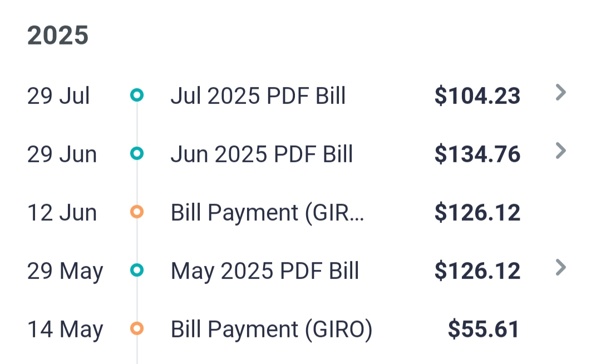Click the teal dot for 29 May
The image size is (601, 364).
[x=137, y=270]
